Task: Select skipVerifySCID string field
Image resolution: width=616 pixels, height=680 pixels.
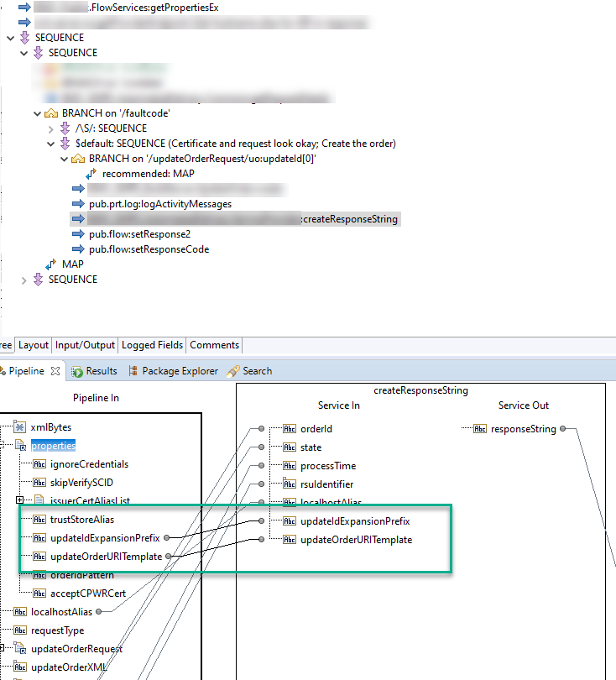Action: [81, 483]
